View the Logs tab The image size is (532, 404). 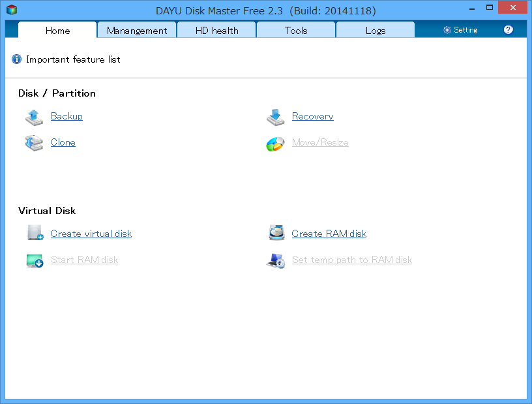click(x=375, y=30)
